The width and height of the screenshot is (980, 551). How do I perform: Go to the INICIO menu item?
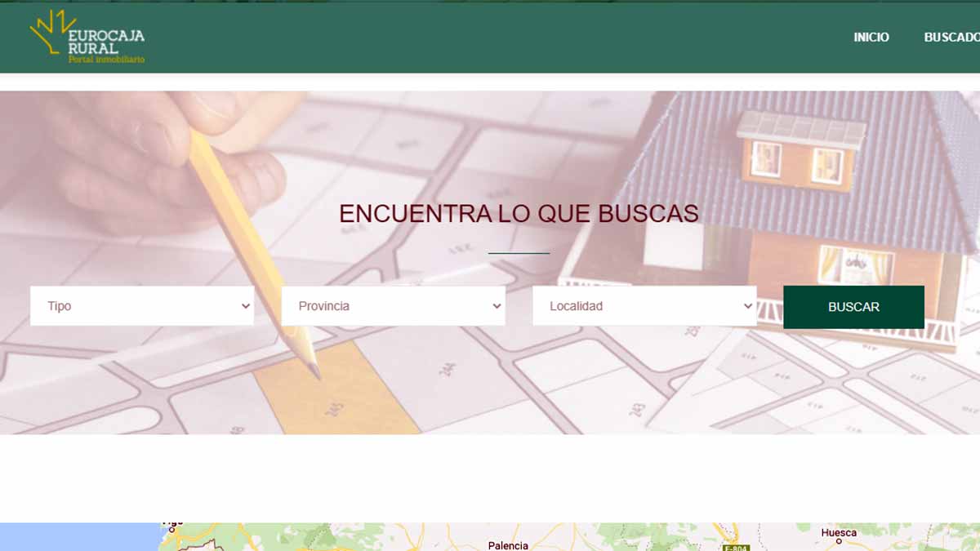pyautogui.click(x=871, y=37)
